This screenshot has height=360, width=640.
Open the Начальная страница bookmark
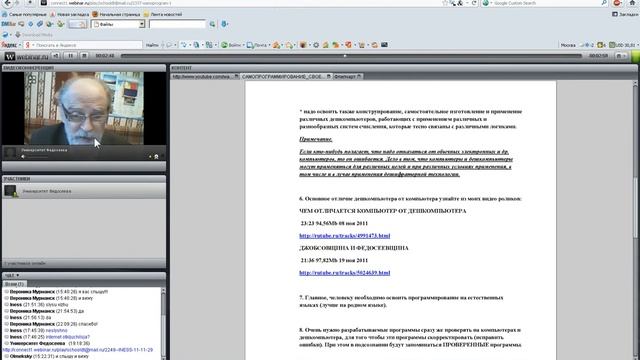coord(116,14)
